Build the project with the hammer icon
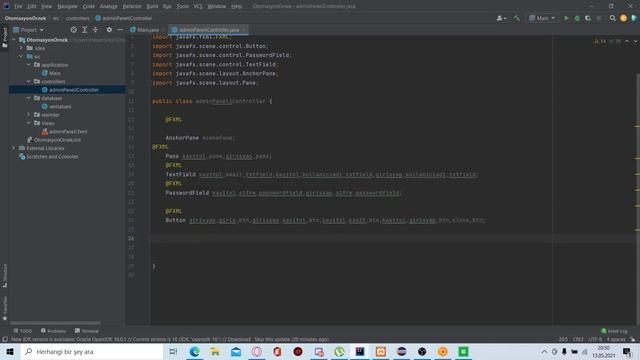The width and height of the screenshot is (640, 360). [517, 18]
